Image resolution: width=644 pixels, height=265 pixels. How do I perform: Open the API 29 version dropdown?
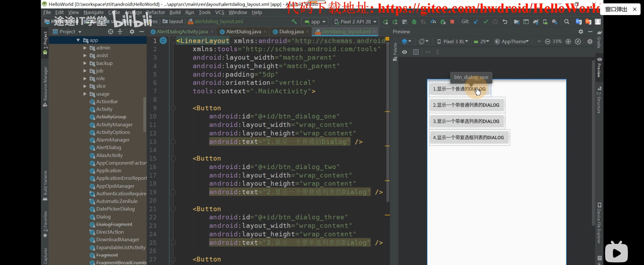[x=481, y=42]
